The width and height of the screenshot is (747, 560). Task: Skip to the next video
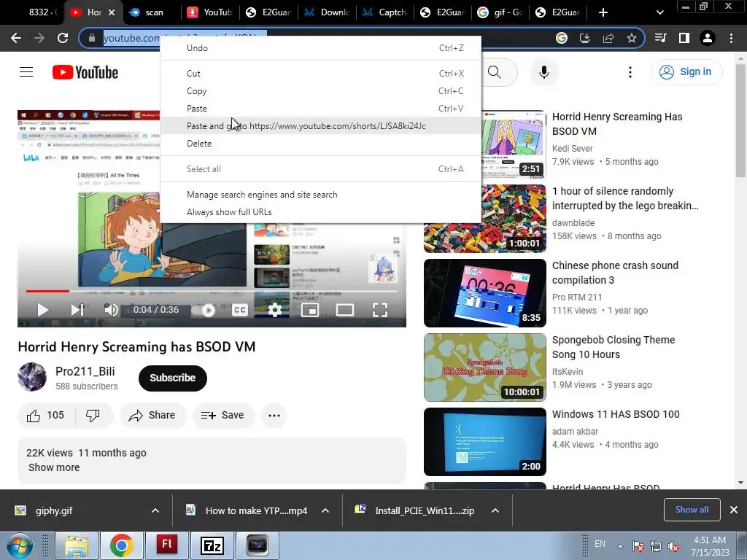(77, 310)
